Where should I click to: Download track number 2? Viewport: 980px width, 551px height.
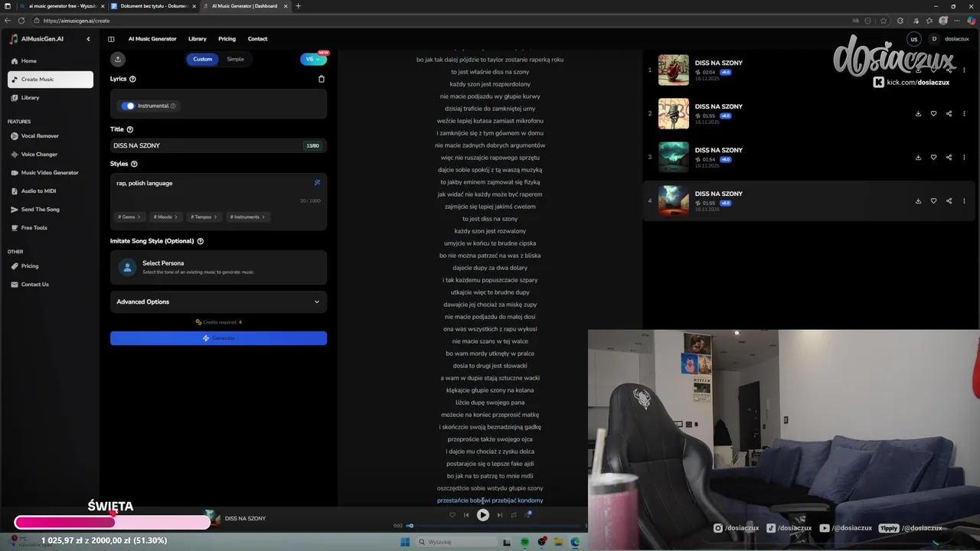pos(918,113)
